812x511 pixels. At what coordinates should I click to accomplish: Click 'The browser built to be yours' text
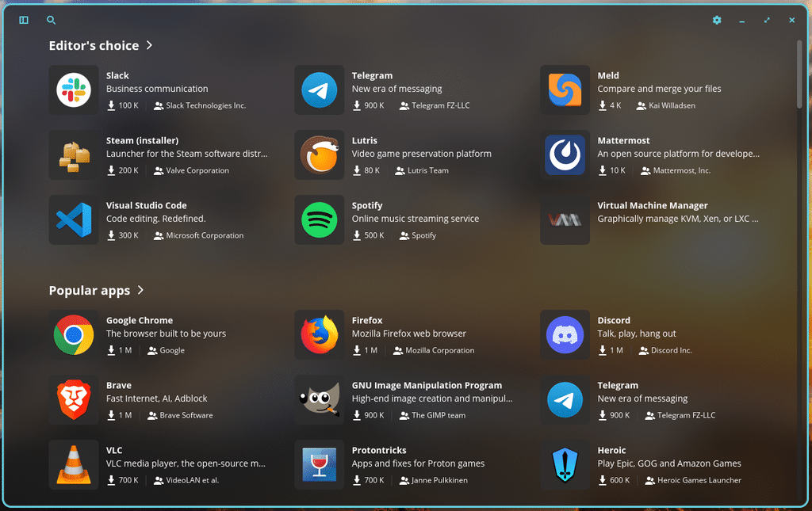167,334
